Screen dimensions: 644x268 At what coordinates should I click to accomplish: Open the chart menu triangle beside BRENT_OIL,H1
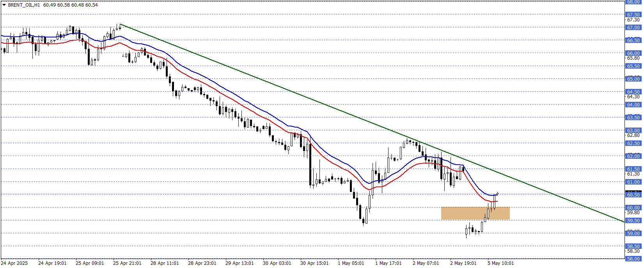4,5
